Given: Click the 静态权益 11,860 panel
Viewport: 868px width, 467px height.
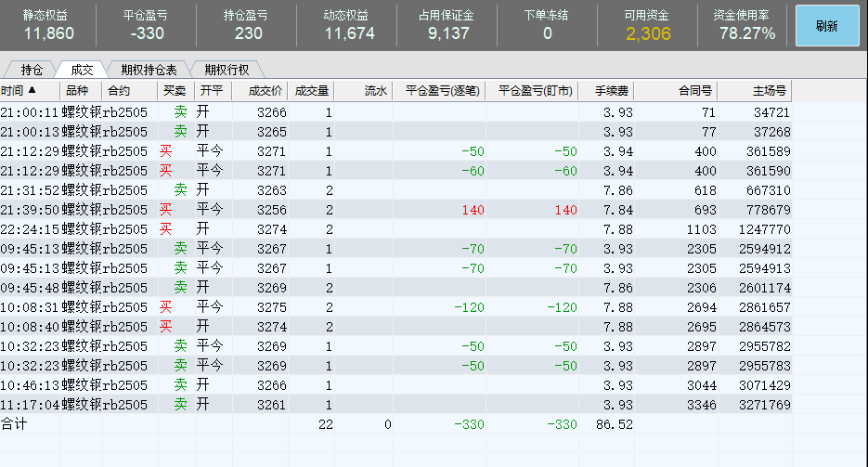Looking at the screenshot, I should coord(49,26).
